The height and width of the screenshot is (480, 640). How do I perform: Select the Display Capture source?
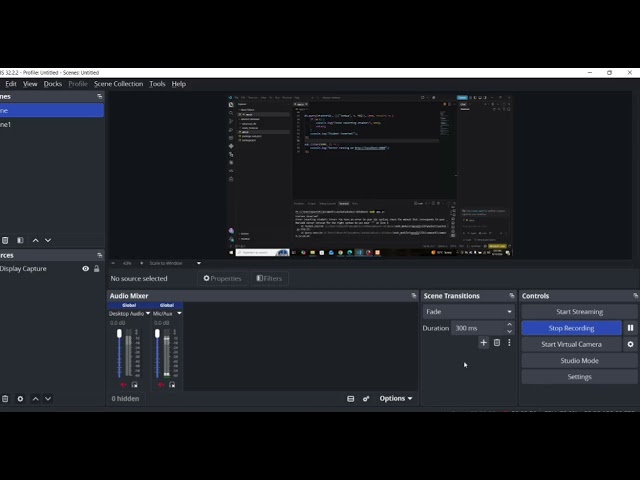click(23, 269)
